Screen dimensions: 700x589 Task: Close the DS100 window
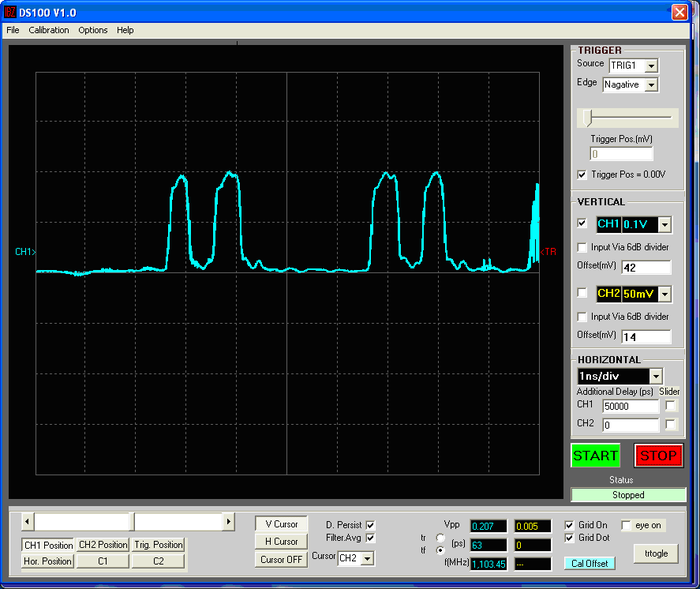pos(679,12)
